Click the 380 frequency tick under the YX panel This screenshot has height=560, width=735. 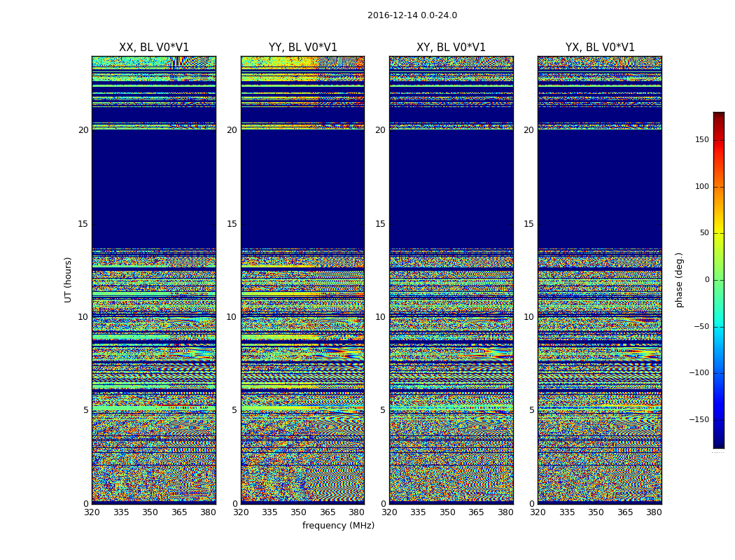pos(654,512)
